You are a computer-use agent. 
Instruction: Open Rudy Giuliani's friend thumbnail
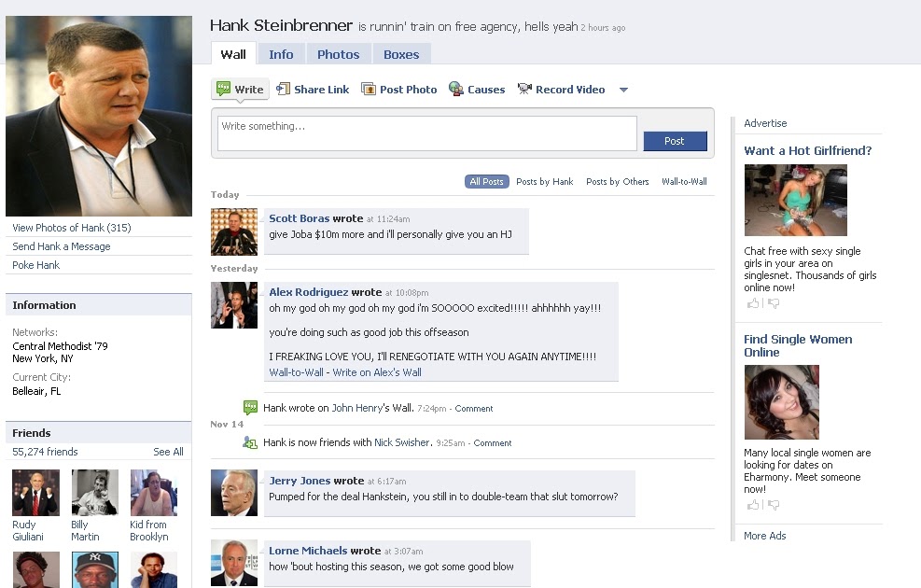(x=35, y=492)
